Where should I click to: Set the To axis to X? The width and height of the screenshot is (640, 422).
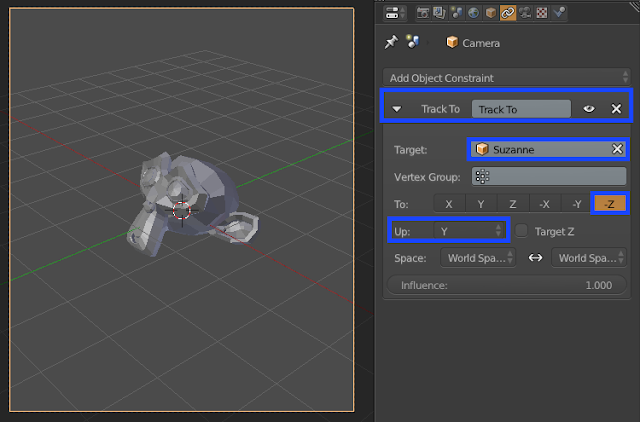(x=449, y=204)
